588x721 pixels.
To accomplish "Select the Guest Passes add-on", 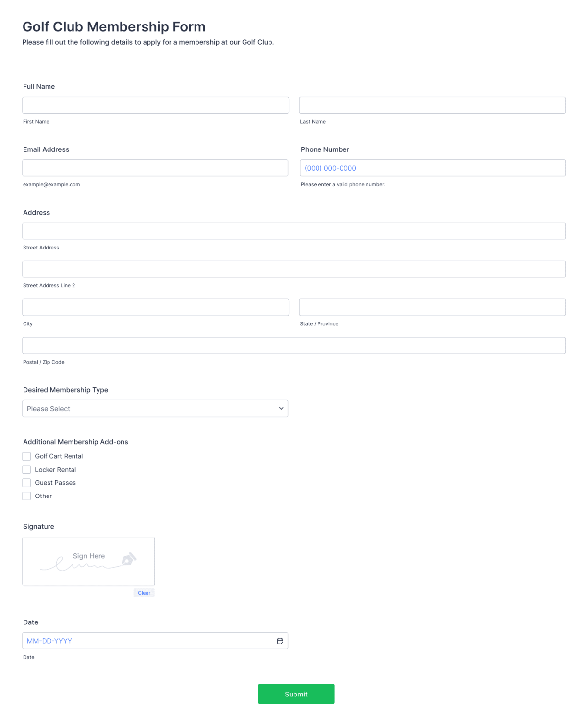I will [26, 483].
